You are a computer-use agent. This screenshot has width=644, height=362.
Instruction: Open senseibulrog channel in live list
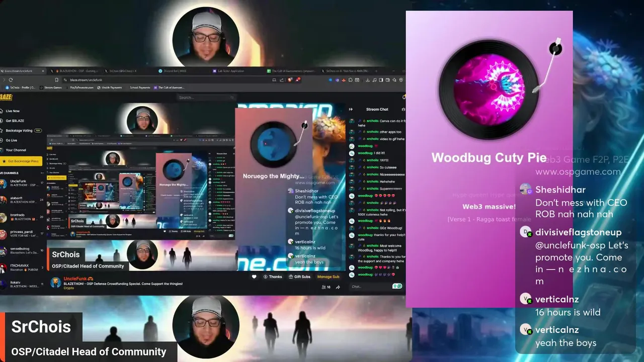(22, 251)
